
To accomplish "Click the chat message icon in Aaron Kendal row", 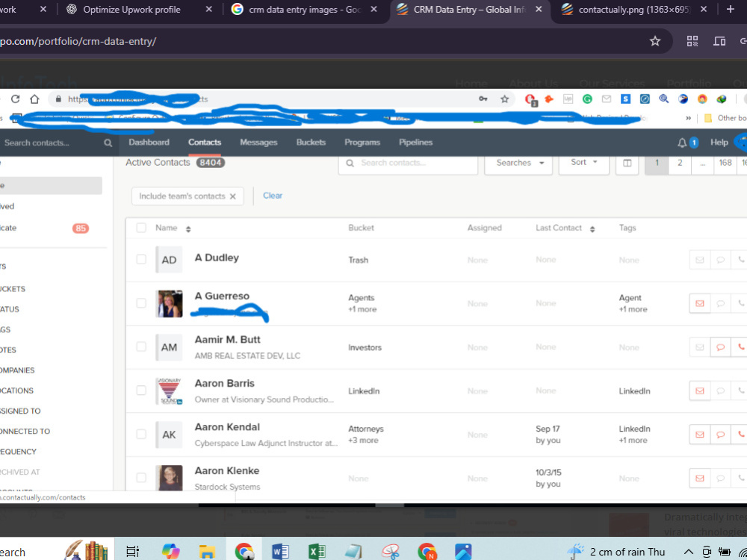I will click(x=720, y=435).
